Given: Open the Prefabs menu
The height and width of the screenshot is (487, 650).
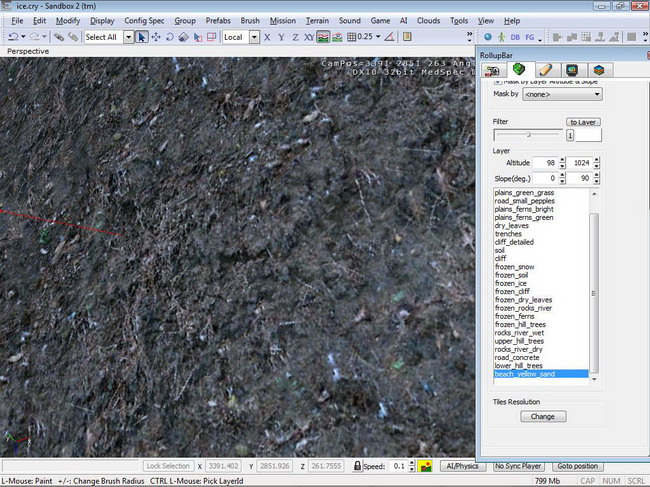Looking at the screenshot, I should tap(218, 21).
